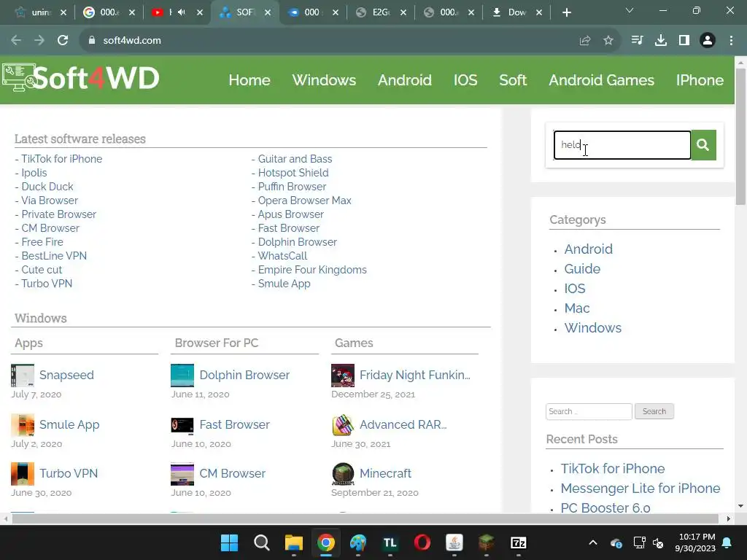747x560 pixels.
Task: Reload the soft4wd.com page
Action: tap(63, 41)
